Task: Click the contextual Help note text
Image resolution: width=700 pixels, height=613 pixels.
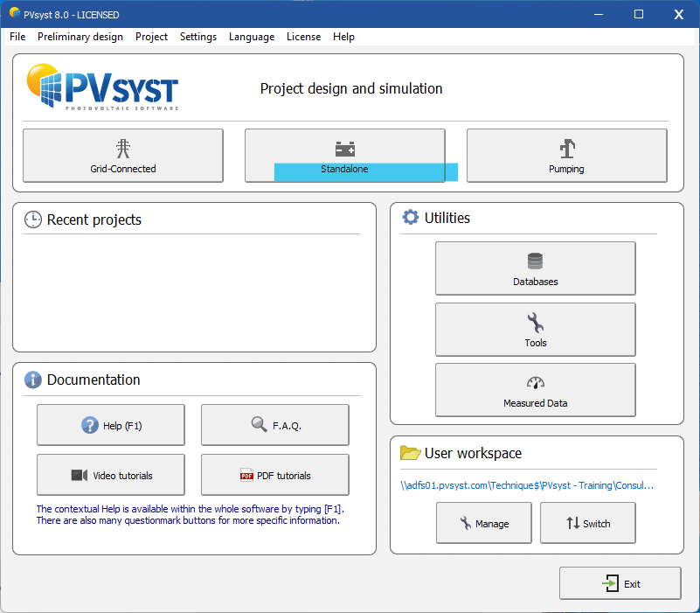Action: click(x=191, y=509)
